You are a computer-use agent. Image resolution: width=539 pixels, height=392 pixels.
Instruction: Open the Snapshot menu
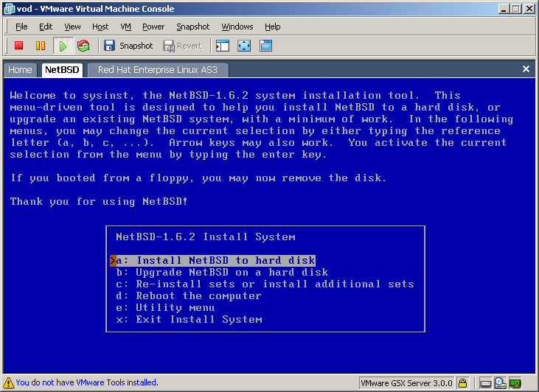coord(193,27)
